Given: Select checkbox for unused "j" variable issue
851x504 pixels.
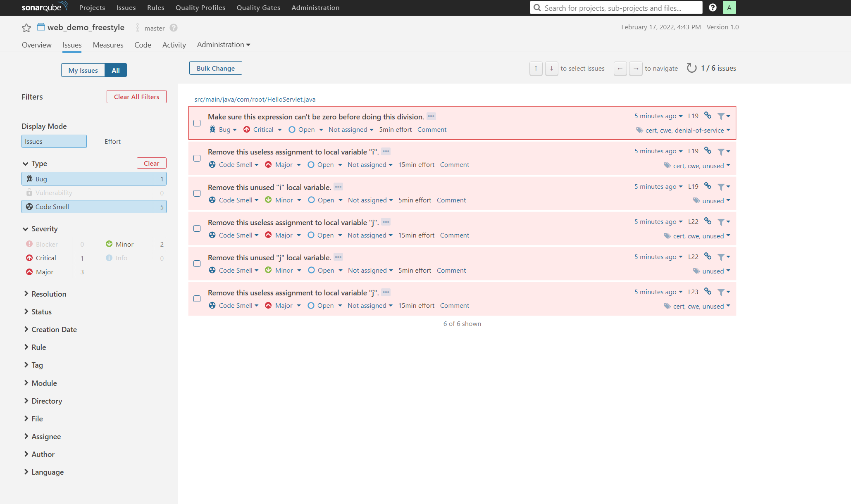Looking at the screenshot, I should pyautogui.click(x=197, y=264).
